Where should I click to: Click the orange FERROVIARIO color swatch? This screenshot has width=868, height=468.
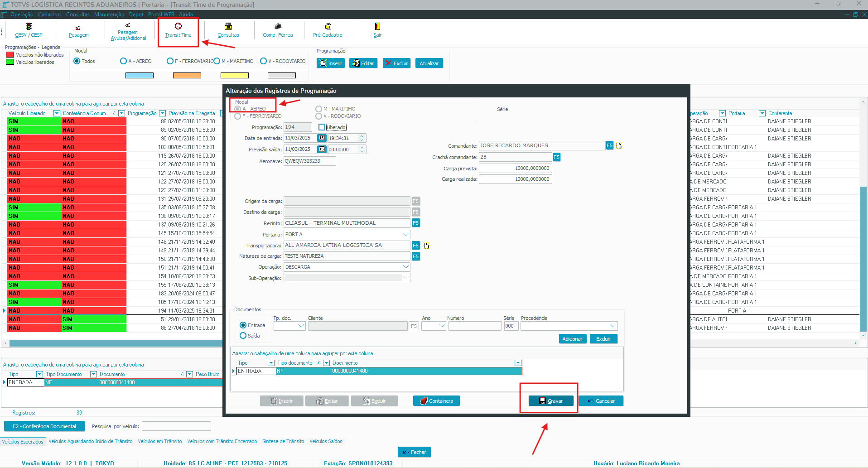coord(187,76)
